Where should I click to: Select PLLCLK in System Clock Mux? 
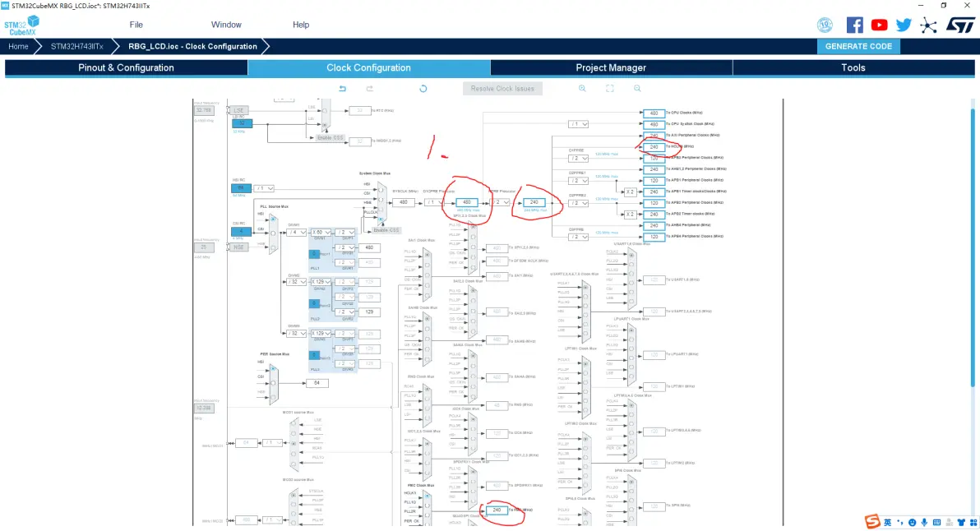click(x=381, y=219)
